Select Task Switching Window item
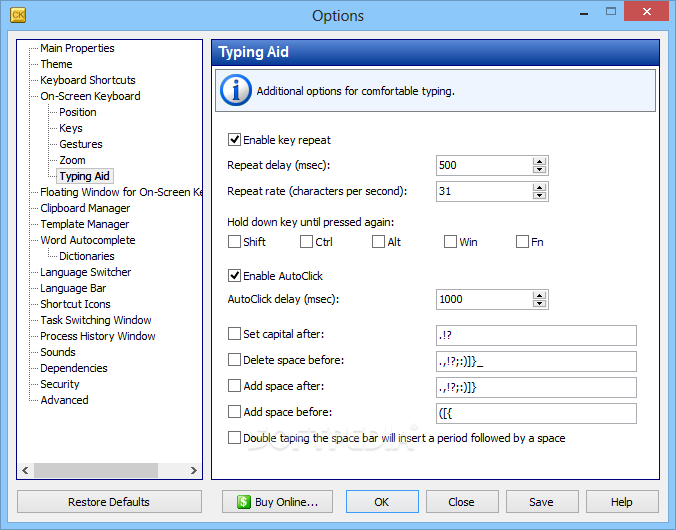Image resolution: width=676 pixels, height=530 pixels. tap(96, 320)
